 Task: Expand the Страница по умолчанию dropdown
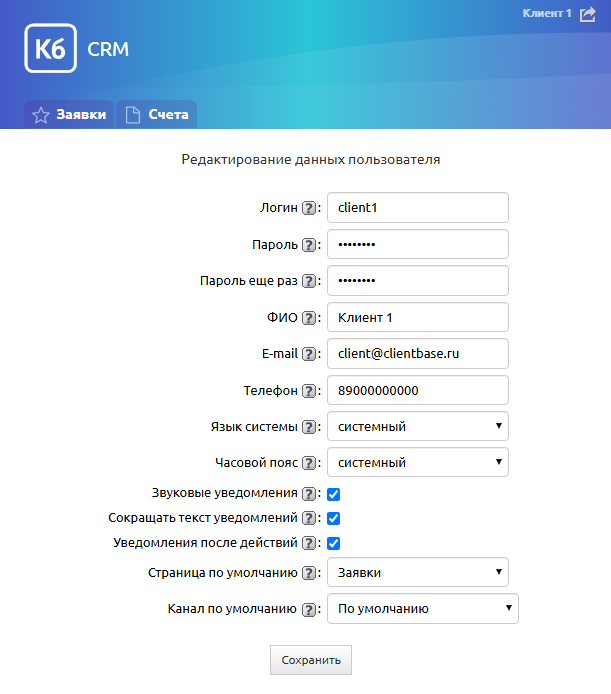[418, 572]
